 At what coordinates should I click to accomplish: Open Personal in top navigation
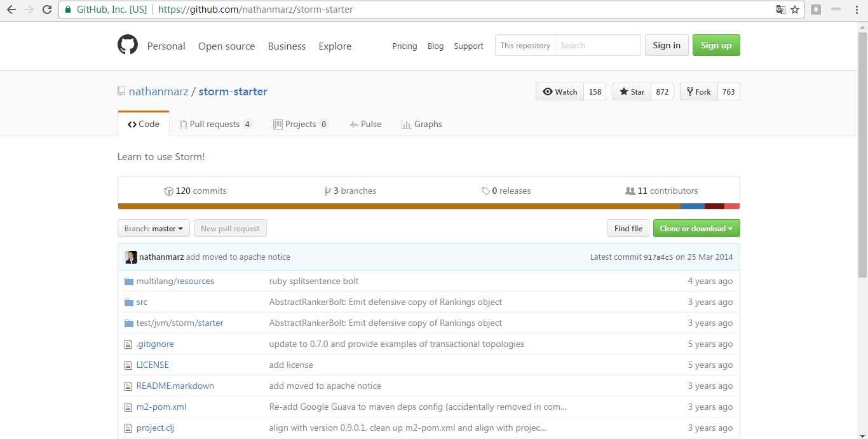click(166, 46)
